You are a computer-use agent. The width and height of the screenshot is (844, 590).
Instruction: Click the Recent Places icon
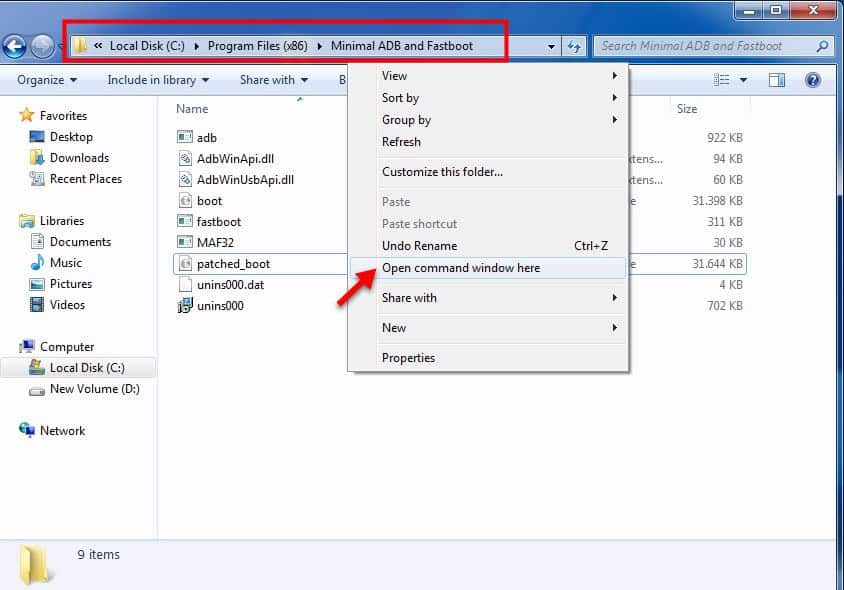(x=37, y=178)
